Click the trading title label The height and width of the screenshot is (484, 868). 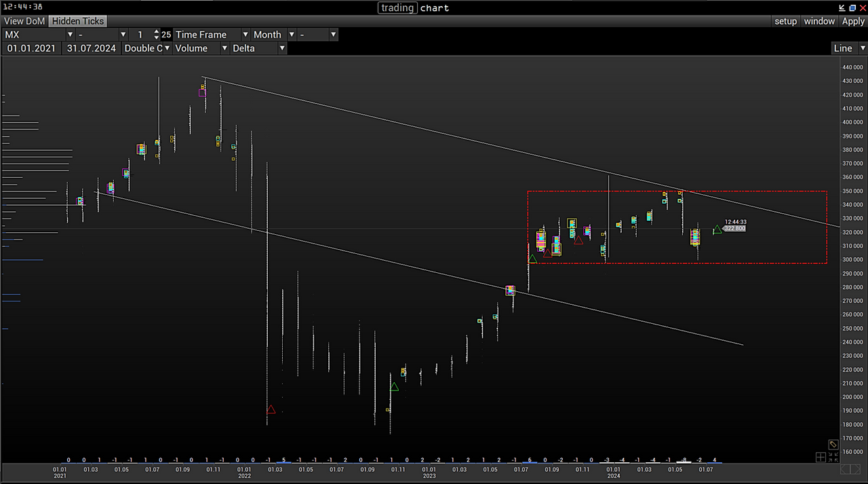pyautogui.click(x=397, y=8)
